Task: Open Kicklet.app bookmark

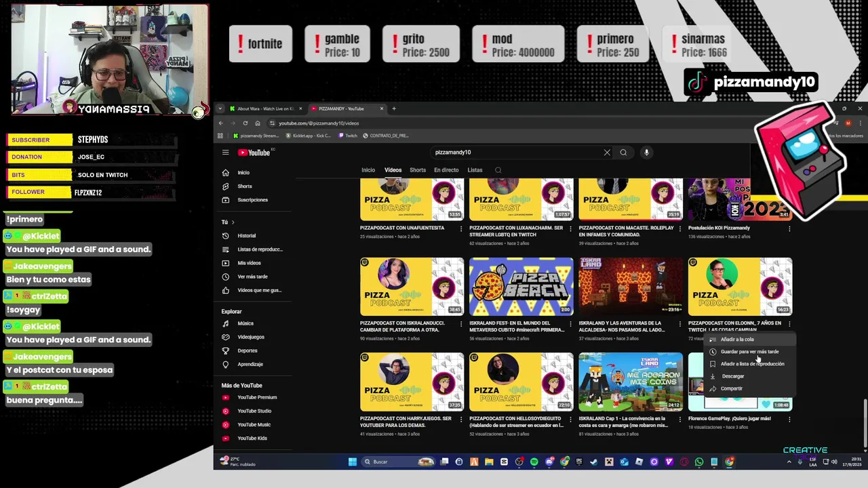Action: pyautogui.click(x=309, y=136)
